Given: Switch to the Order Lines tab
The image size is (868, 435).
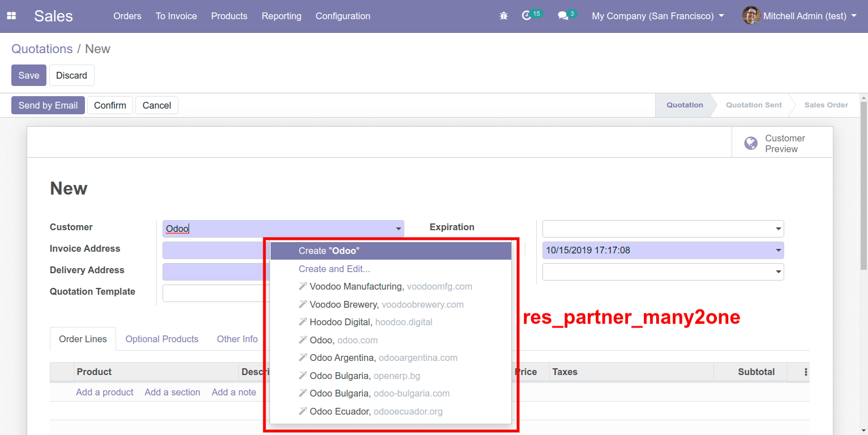Looking at the screenshot, I should click(x=83, y=339).
